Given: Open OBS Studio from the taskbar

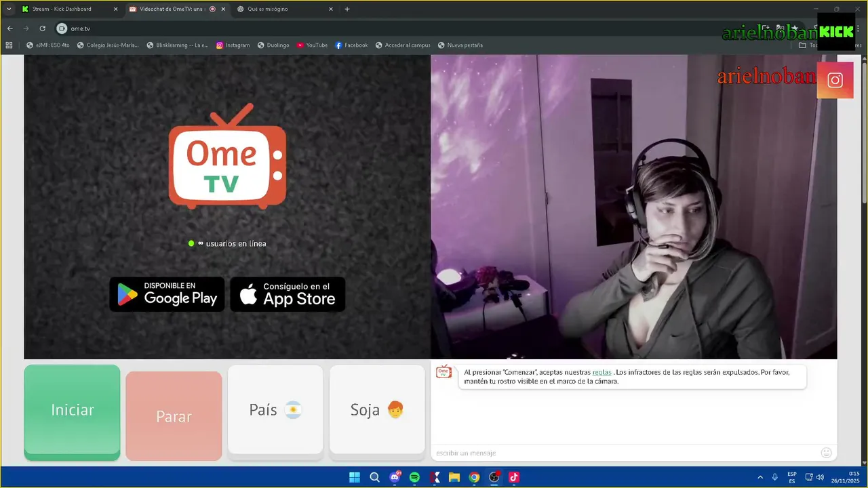Looking at the screenshot, I should pyautogui.click(x=494, y=477).
